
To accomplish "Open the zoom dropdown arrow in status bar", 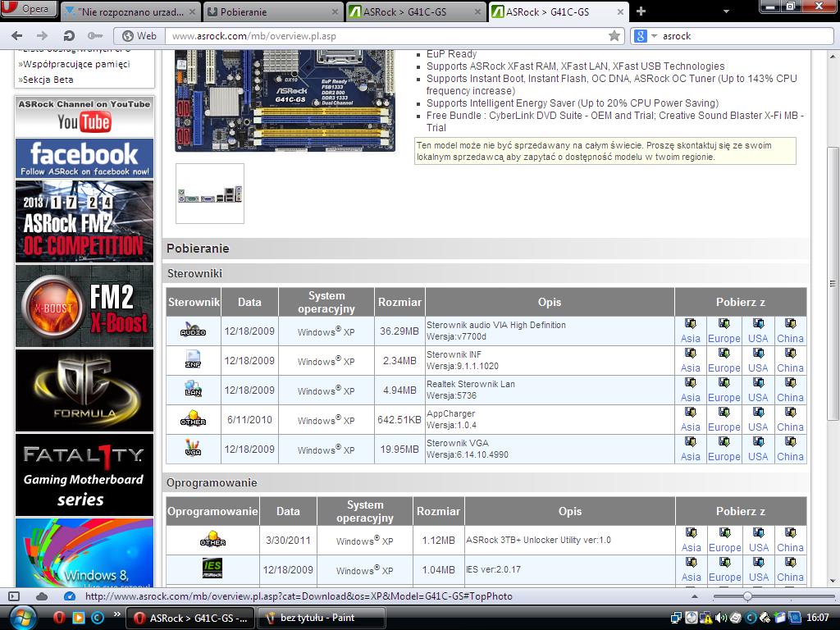I will click(694, 596).
